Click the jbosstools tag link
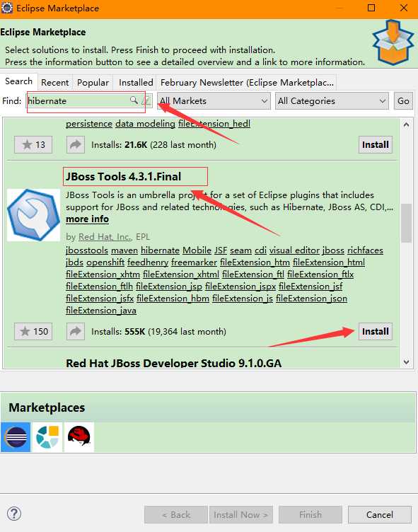 click(x=87, y=250)
